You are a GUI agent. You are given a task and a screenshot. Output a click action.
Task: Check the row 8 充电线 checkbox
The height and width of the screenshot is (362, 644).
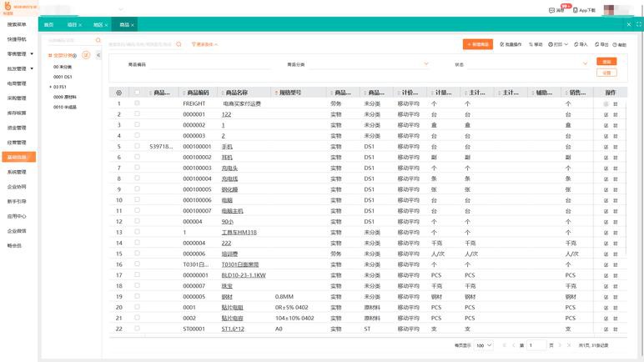[137, 178]
